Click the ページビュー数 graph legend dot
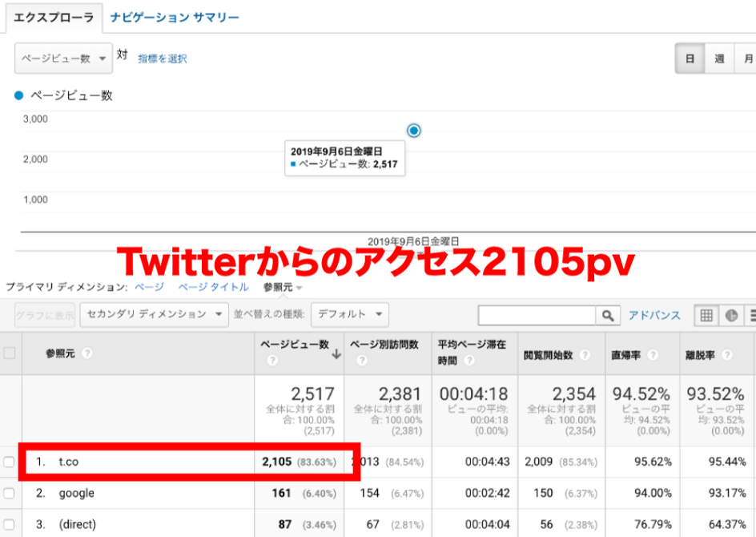Screen dimensions: 756x537 tap(18, 95)
